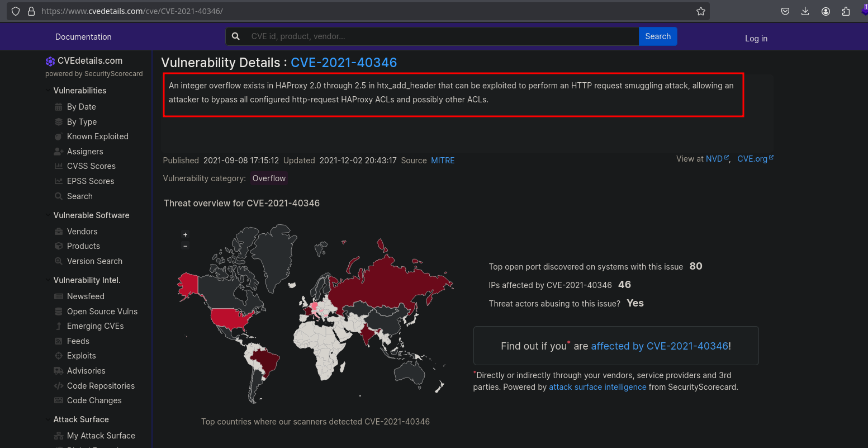The height and width of the screenshot is (448, 868).
Task: Click the browser address bar URL
Action: pos(132,11)
